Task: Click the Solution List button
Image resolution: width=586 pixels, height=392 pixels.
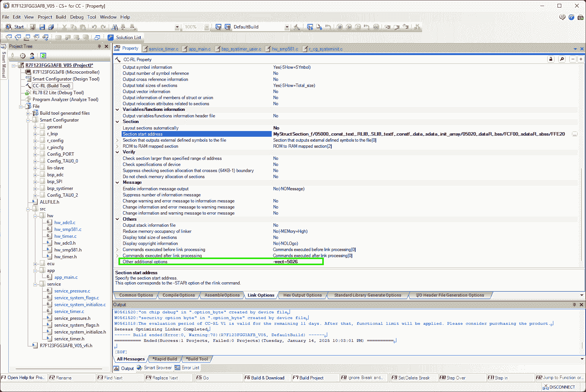Action: 124,38
